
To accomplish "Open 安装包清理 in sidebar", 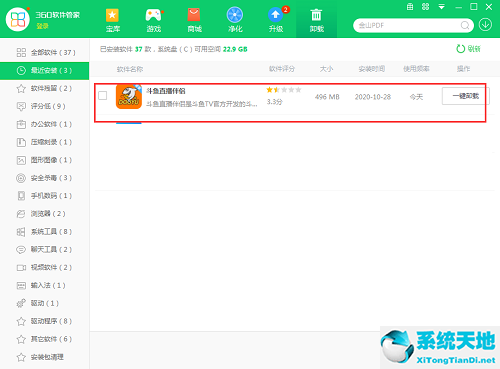I will click(45, 357).
